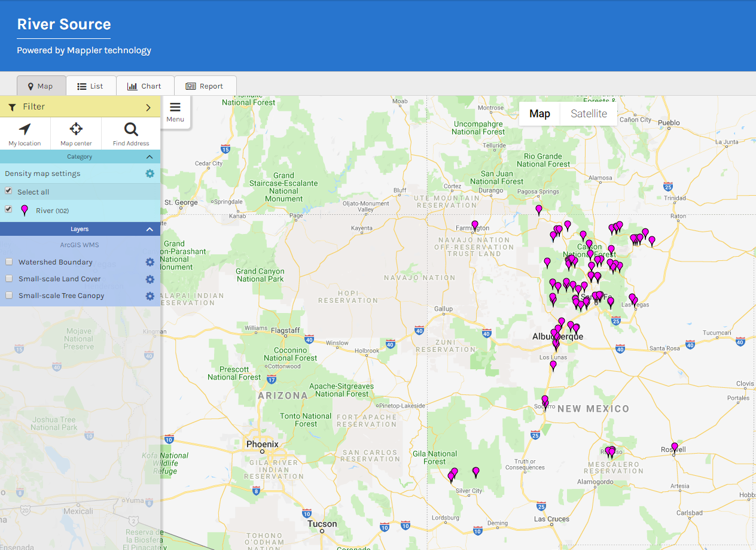The height and width of the screenshot is (550, 756).
Task: Click the river marker at Los Lunas
Action: (553, 365)
